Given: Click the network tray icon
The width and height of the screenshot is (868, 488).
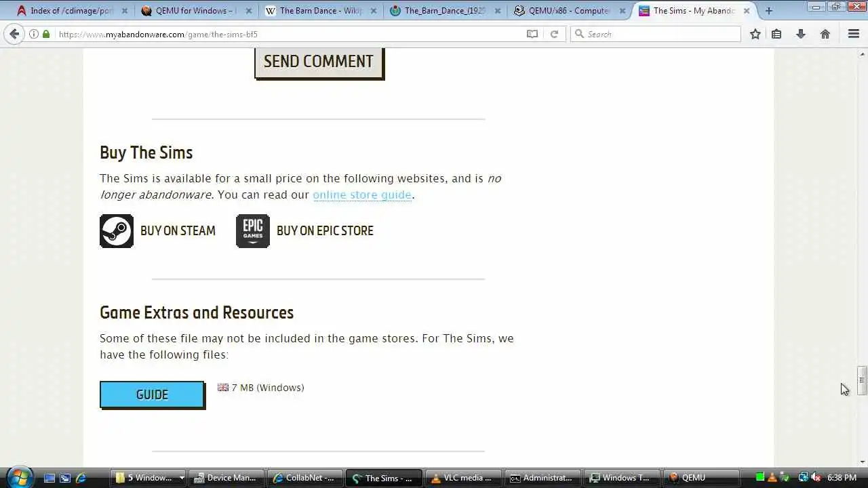Looking at the screenshot, I should coord(803,477).
